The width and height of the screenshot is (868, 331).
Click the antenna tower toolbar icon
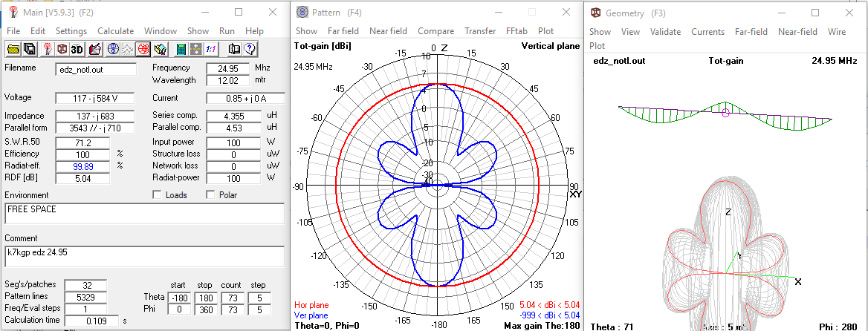[48, 49]
